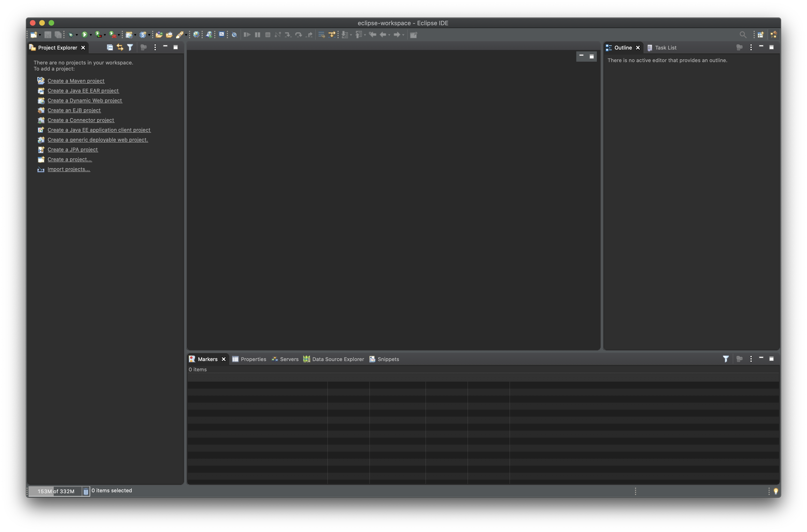Image resolution: width=807 pixels, height=532 pixels.
Task: Open the External Tools dropdown arrow
Action: pos(119,35)
